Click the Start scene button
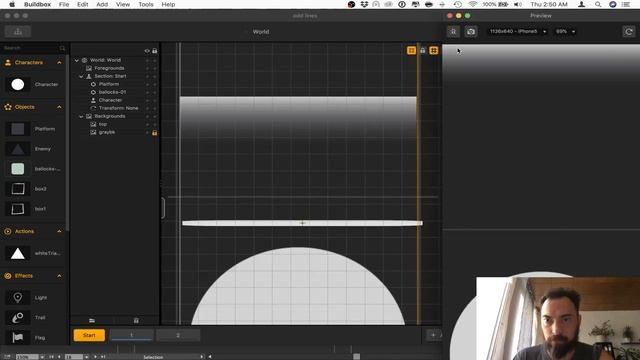 [89, 335]
